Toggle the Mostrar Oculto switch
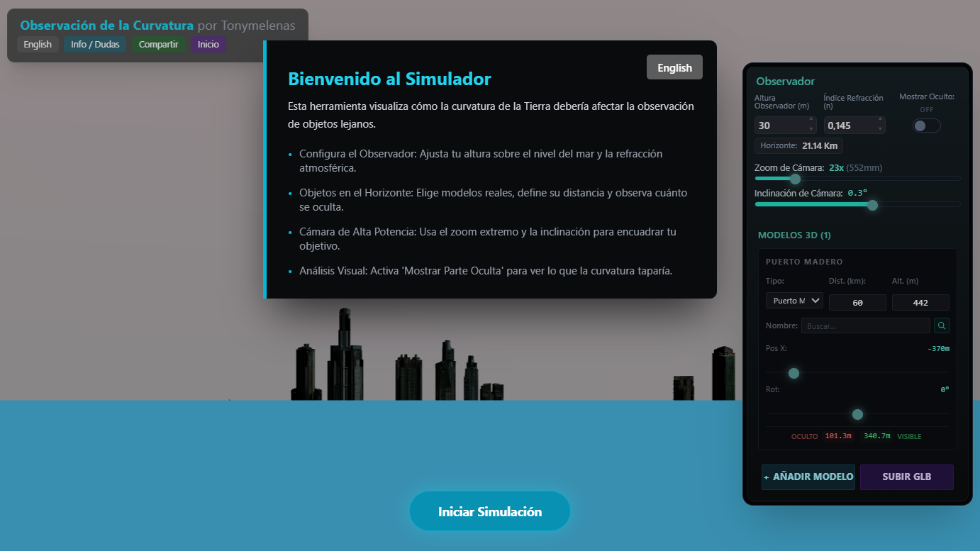This screenshot has width=980, height=551. point(926,126)
